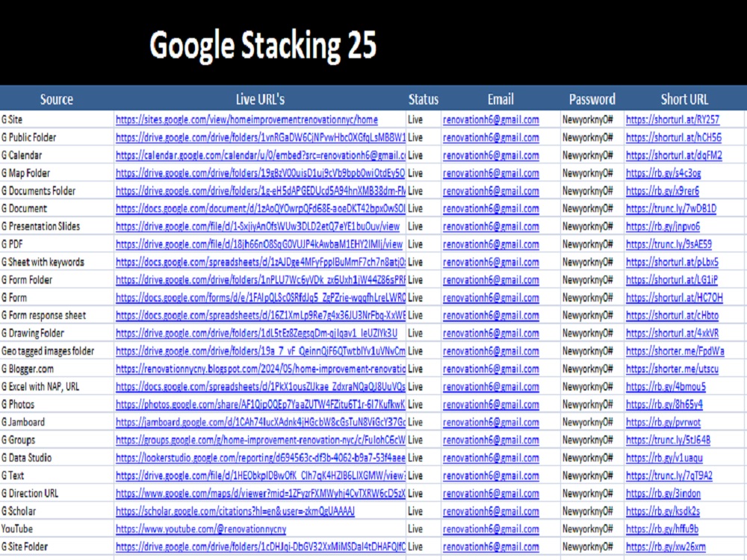Open short URL rb.gy/v1uaqu

click(664, 458)
